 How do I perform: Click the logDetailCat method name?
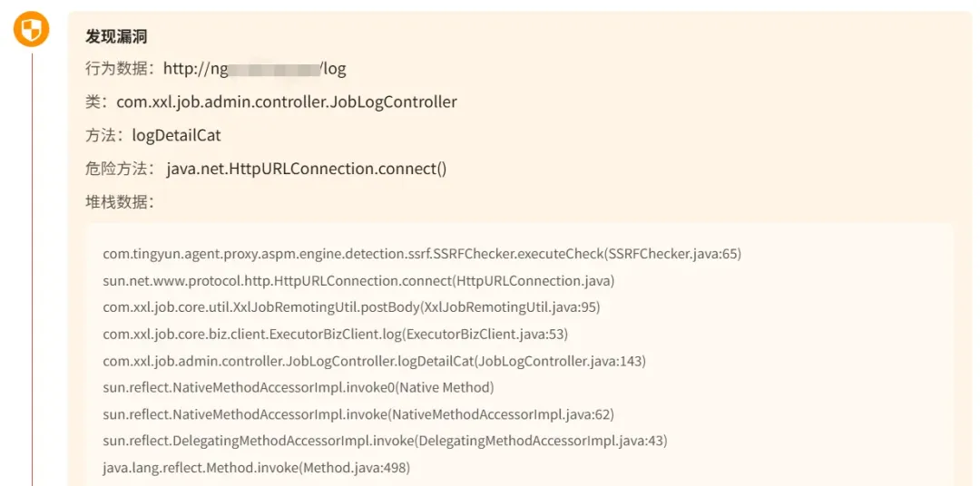tap(176, 135)
